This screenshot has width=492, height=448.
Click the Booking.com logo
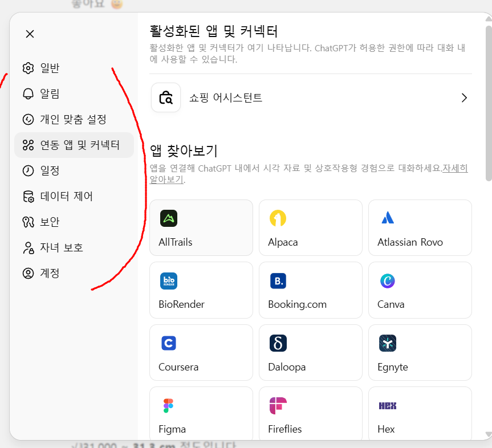point(278,281)
